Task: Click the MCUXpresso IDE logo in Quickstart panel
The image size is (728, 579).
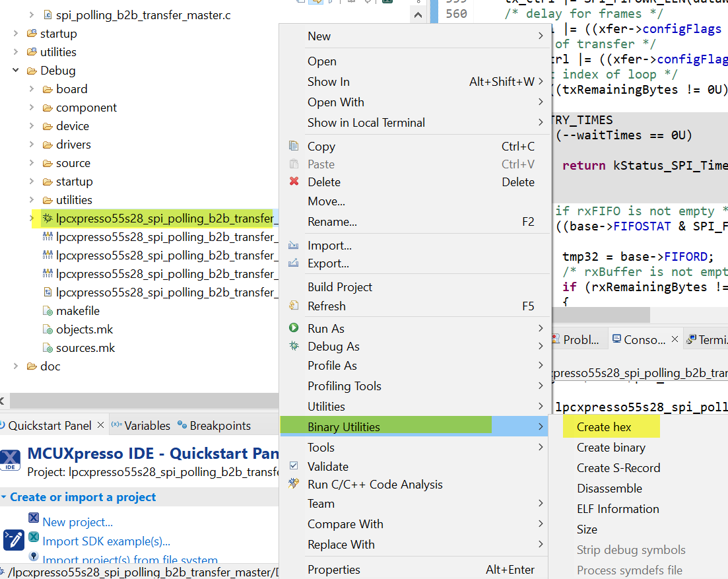Action: 11,460
